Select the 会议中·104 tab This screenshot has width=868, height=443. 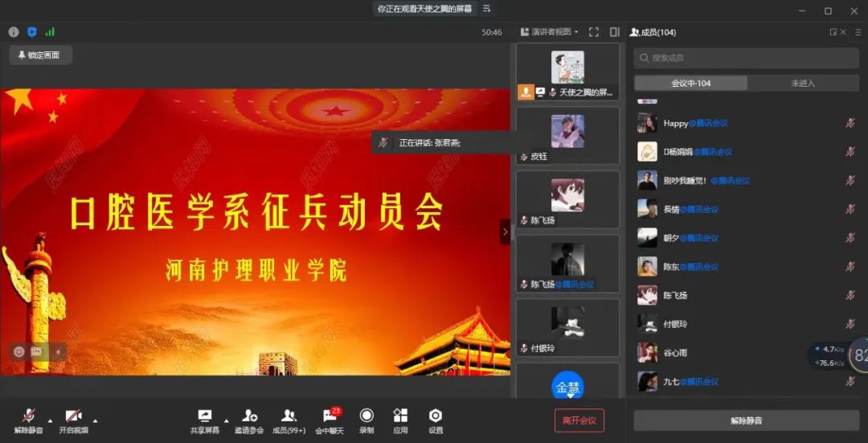[x=690, y=84]
